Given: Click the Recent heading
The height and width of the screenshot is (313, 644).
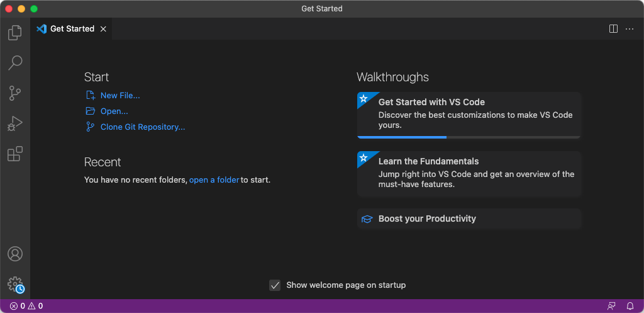Looking at the screenshot, I should 103,162.
